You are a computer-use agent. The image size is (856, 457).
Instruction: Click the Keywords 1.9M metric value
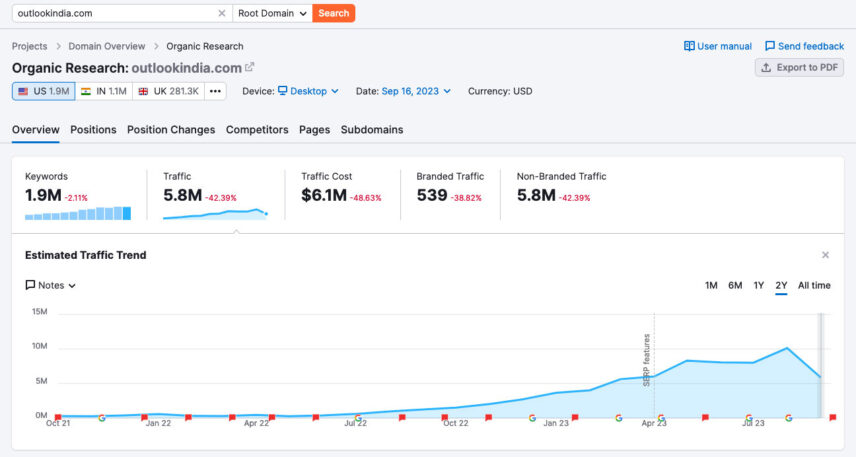click(x=43, y=195)
